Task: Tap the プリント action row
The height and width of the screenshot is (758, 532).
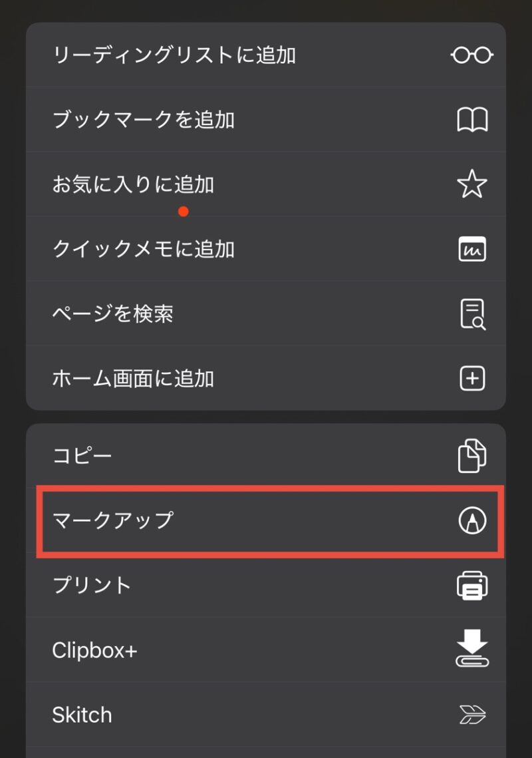Action: [x=266, y=586]
